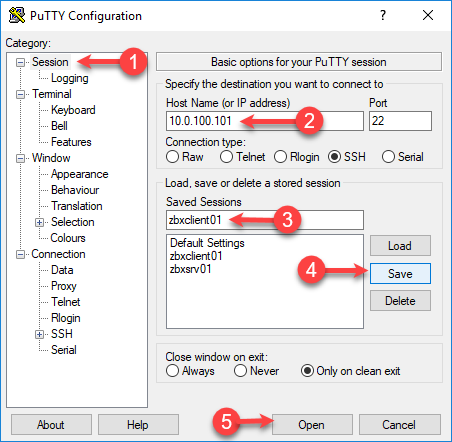Click the Port number field
This screenshot has height=442, width=452.
click(400, 121)
